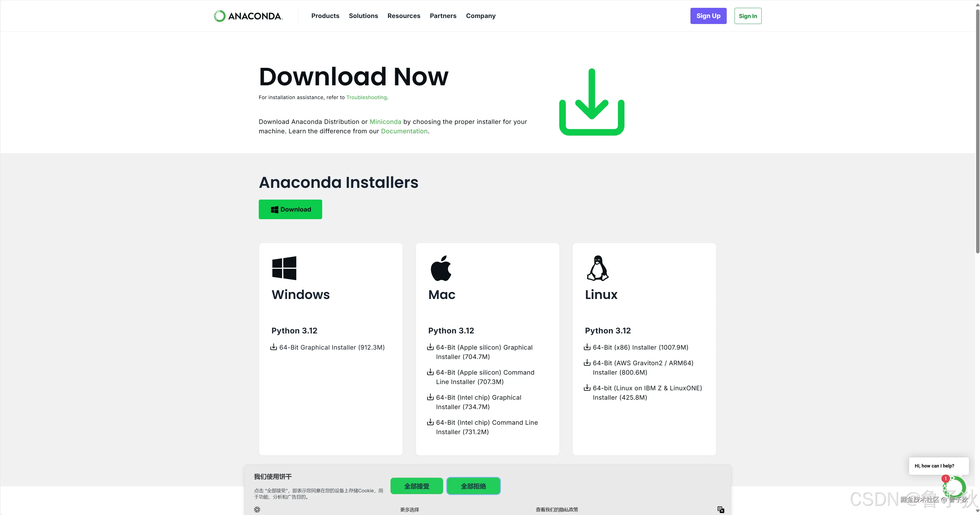The image size is (980, 515).
Task: Open the Miniconda link
Action: pyautogui.click(x=385, y=122)
